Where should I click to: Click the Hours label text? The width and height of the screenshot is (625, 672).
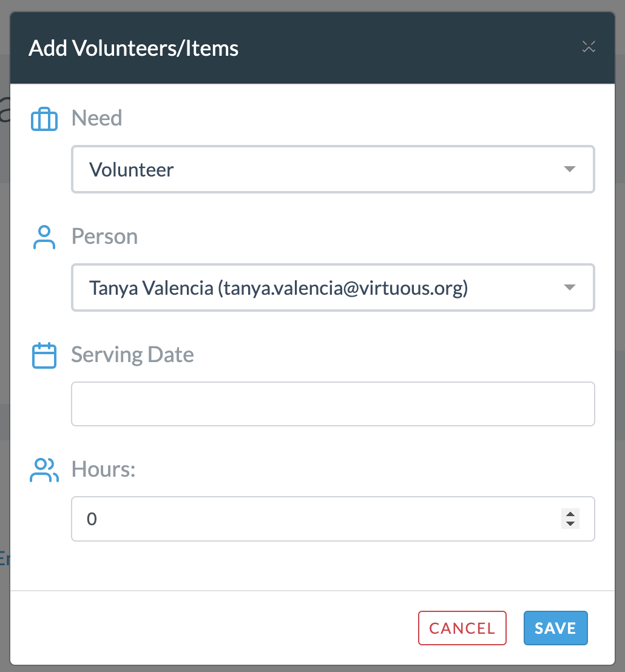point(103,469)
